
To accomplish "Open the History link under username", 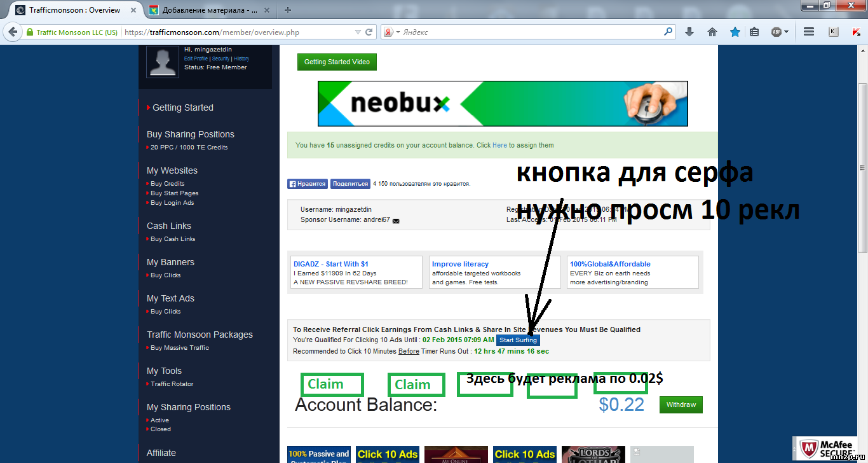I will tap(241, 59).
